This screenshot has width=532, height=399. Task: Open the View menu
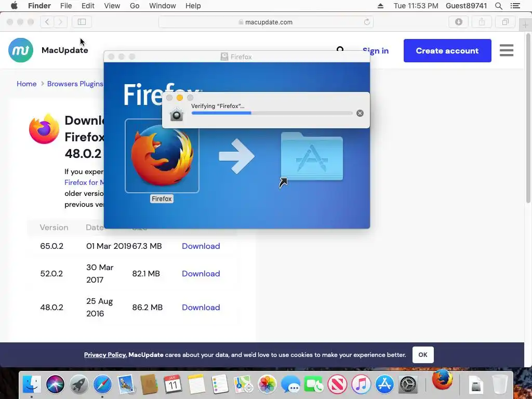coord(112,6)
